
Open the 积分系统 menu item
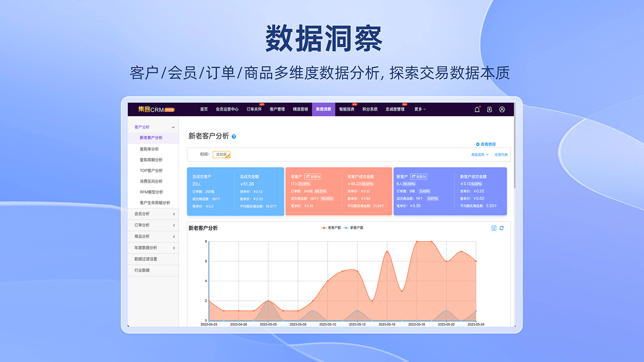[x=370, y=109]
